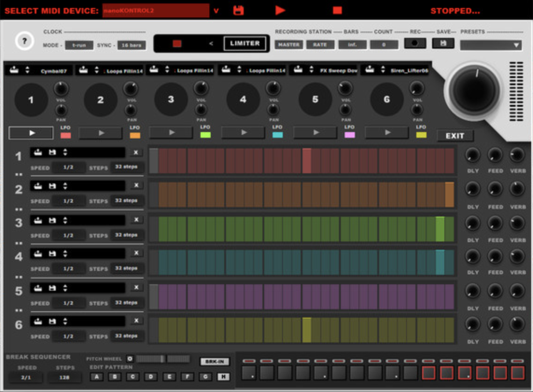Click pattern stepper arrows in sequencer row 3
The width and height of the screenshot is (533, 392).
[x=65, y=220]
